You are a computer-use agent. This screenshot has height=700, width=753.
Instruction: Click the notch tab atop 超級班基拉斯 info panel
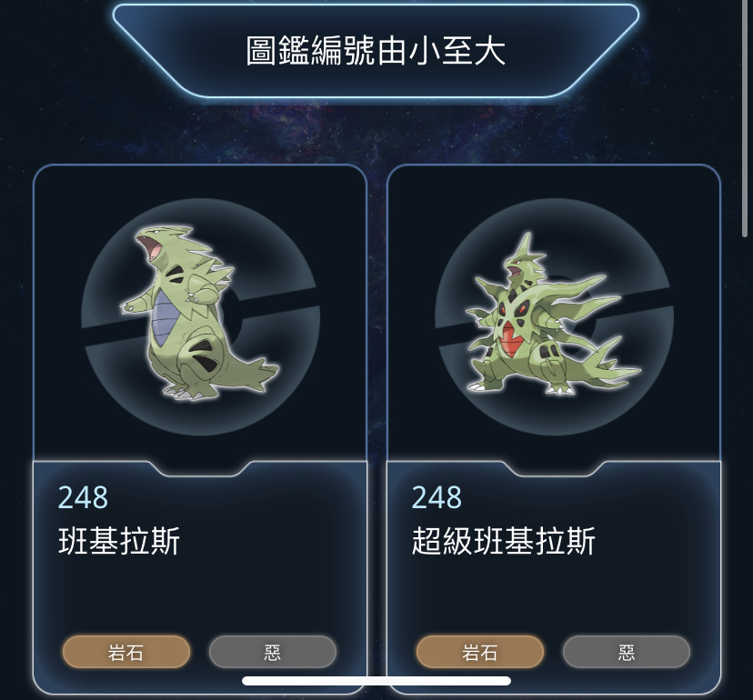tap(554, 468)
